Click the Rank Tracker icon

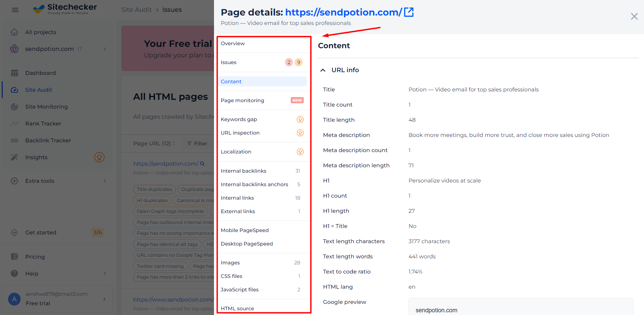tap(14, 123)
